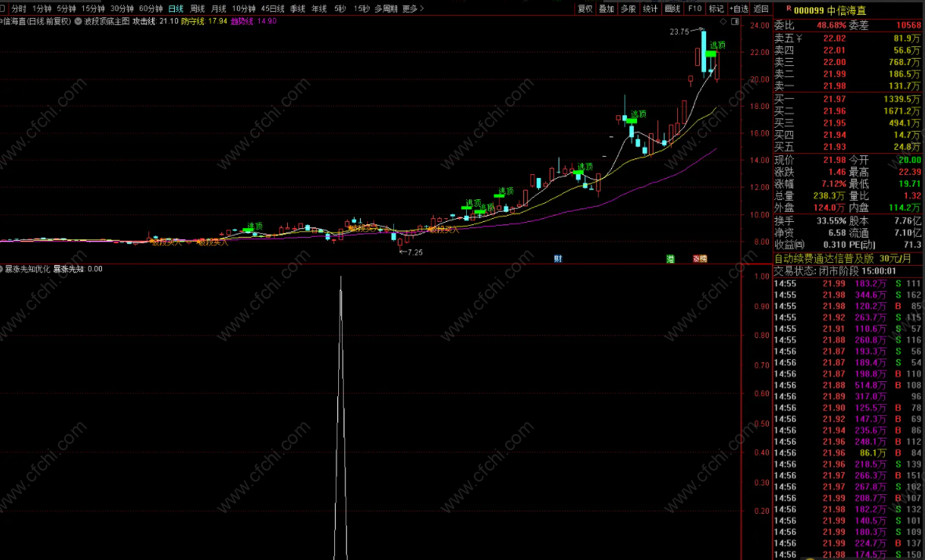The image size is (925, 560).
Task: Click the 14:55 tick with 183.2万
Action: point(847,284)
